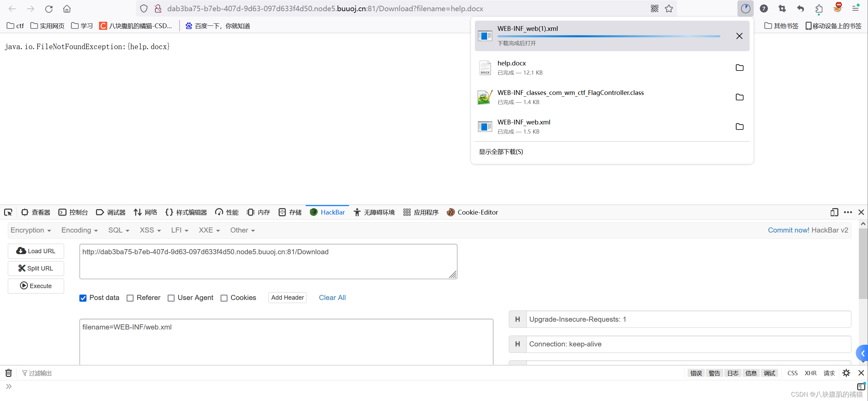Open the folder containing help.docx
The image size is (868, 401).
click(739, 68)
